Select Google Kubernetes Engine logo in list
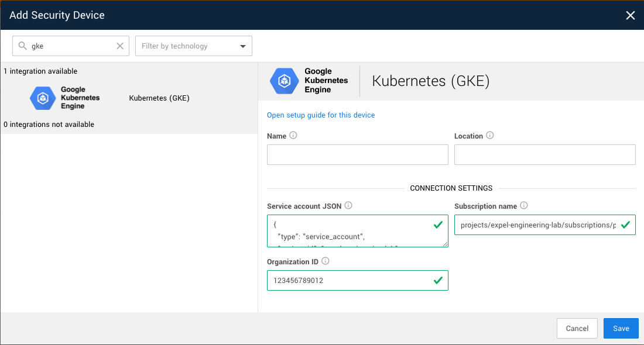644x345 pixels. tap(65, 98)
